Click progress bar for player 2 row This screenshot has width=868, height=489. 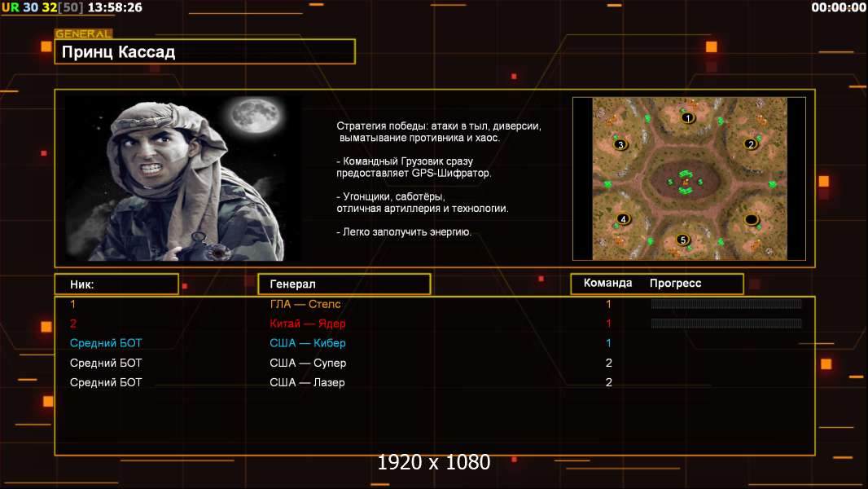726,323
